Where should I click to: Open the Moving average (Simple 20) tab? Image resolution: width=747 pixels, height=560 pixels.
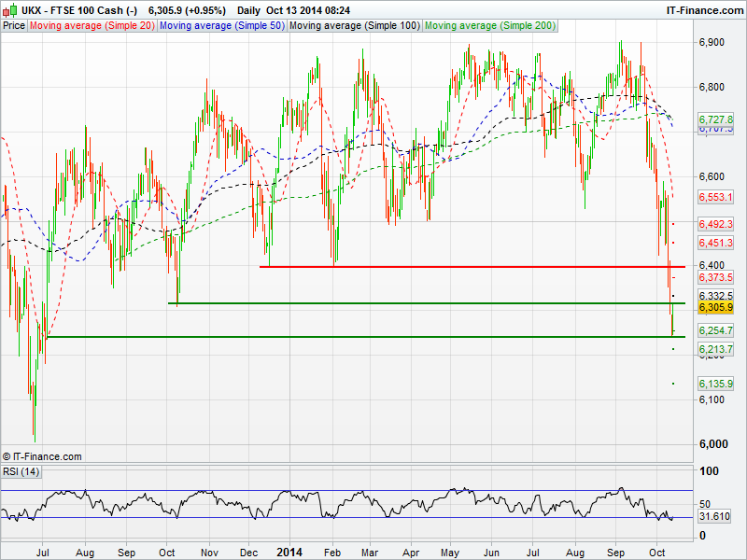click(92, 26)
